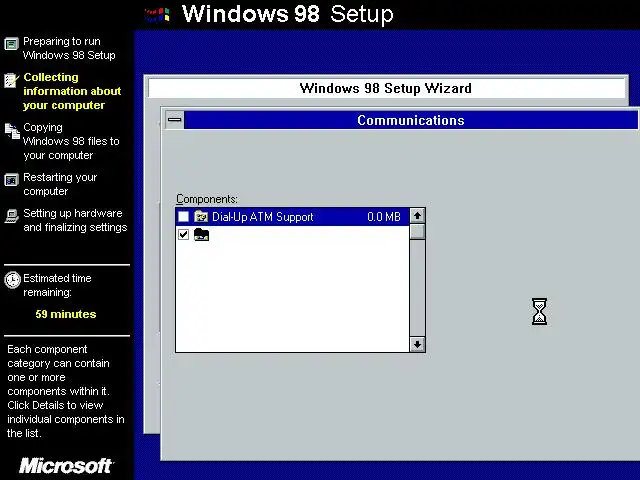Click the Preparing to run Windows 98 Setup text
Viewport: 640px width, 480px height.
point(69,48)
